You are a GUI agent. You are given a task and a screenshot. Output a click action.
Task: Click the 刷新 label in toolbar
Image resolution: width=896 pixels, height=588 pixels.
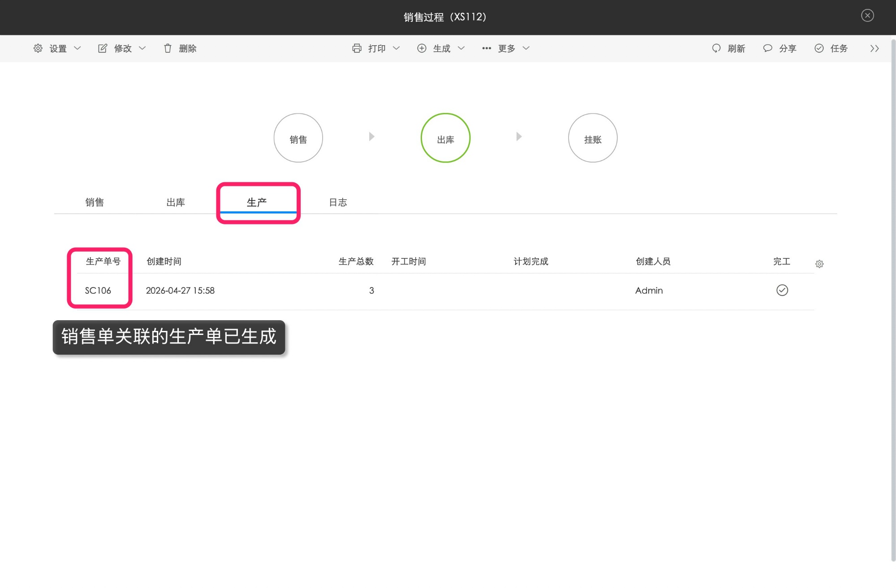tap(737, 48)
